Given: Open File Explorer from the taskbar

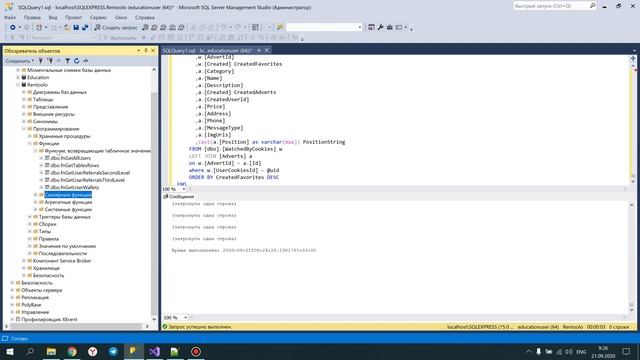Looking at the screenshot, I should (51, 351).
